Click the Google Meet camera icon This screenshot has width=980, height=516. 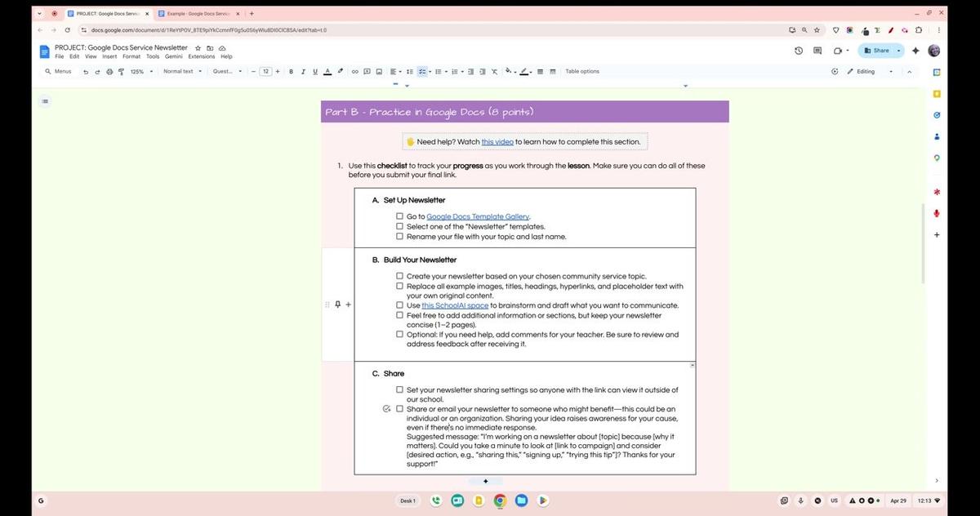[837, 51]
